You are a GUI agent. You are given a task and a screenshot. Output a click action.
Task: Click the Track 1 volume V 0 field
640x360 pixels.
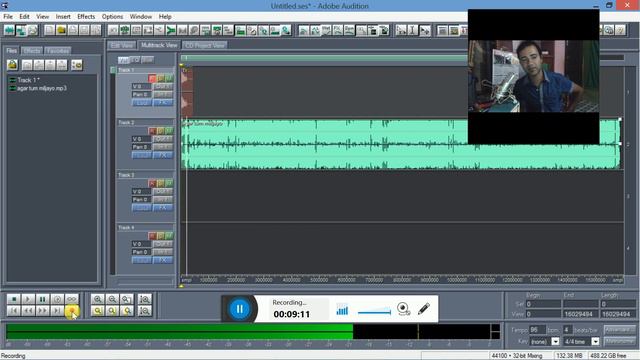(141, 87)
